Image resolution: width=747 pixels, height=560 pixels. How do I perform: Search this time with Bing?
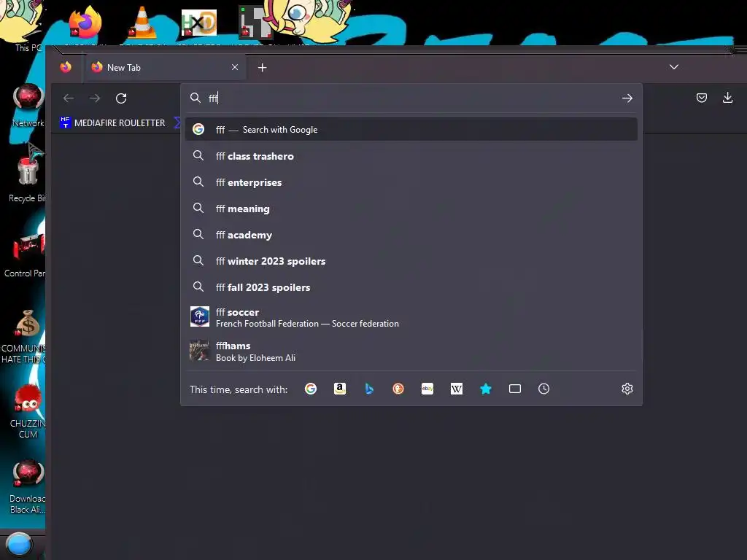368,389
